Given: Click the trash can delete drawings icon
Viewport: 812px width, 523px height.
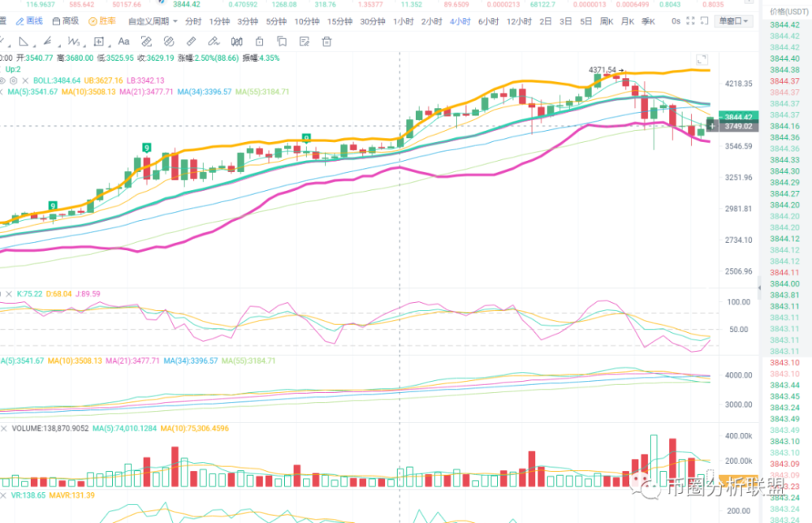Looking at the screenshot, I should [x=326, y=41].
